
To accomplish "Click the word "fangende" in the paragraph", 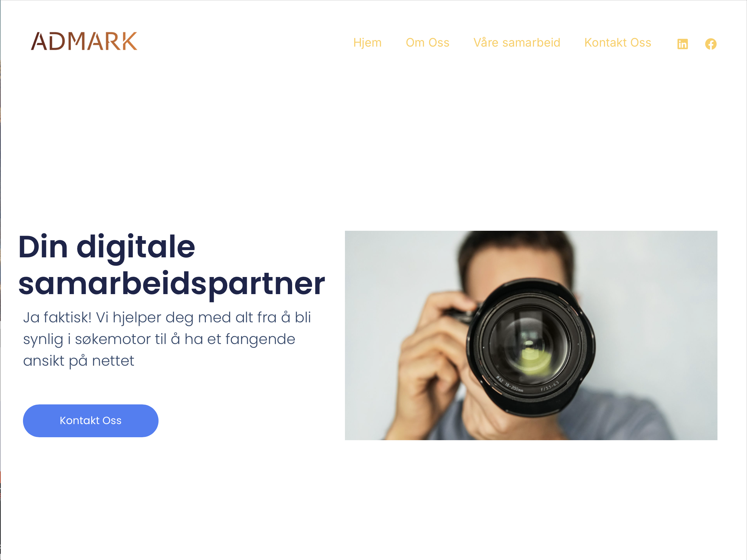I will click(x=260, y=339).
